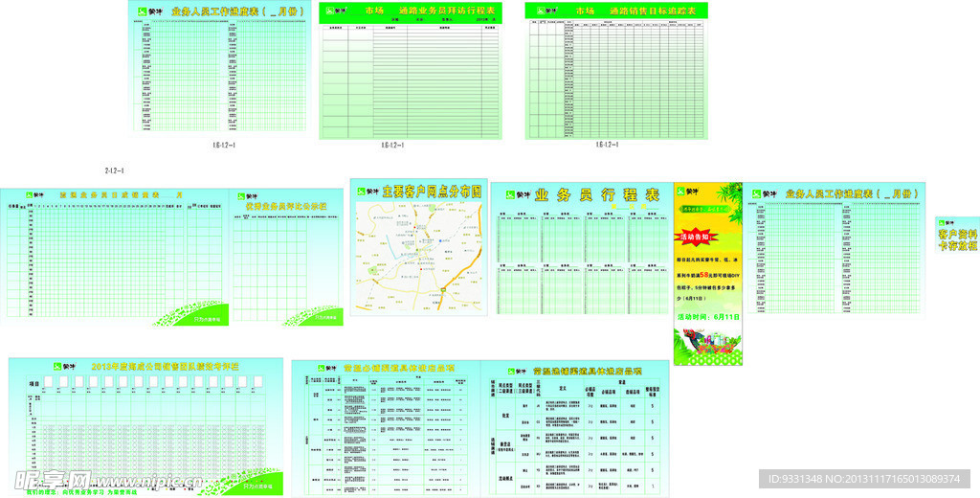Image resolution: width=980 pixels, height=498 pixels.
Task: Click size label 2×1.2—1
Action: coord(115,170)
